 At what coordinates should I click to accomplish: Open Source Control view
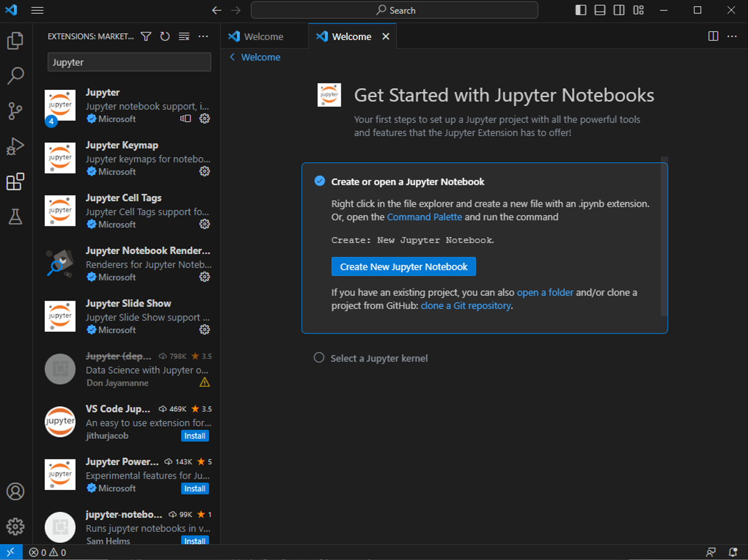tap(15, 111)
